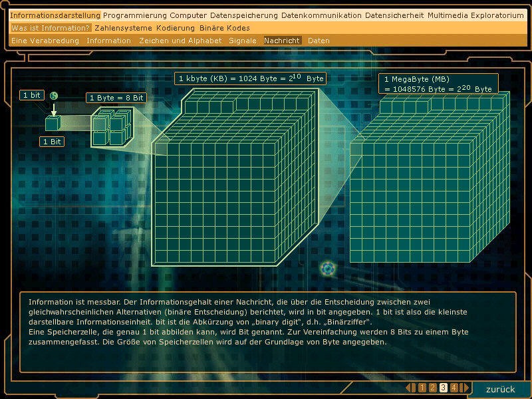Click the green round icon beside 1 bit

(x=54, y=96)
